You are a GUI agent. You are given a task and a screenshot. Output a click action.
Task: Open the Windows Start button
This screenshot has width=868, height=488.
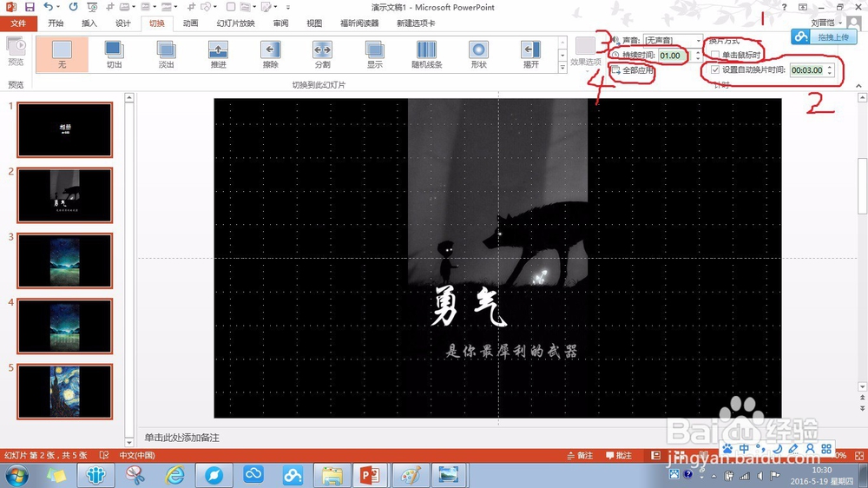(16, 475)
